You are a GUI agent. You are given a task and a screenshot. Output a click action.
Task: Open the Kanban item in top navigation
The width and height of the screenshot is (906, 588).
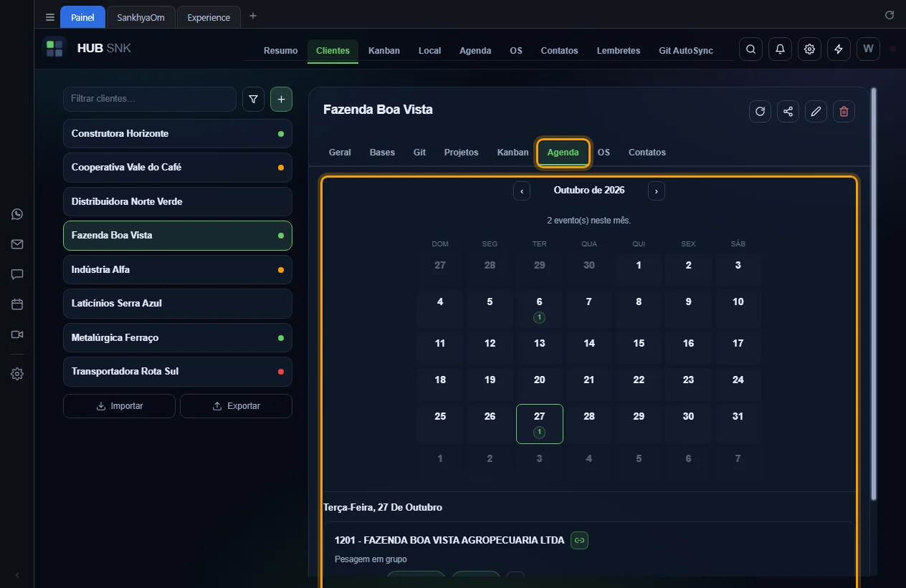[x=384, y=51]
